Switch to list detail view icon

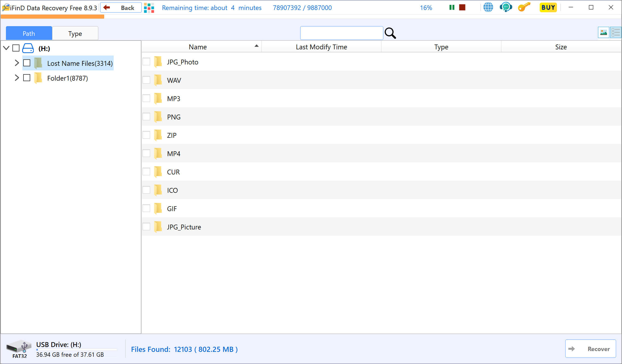point(616,33)
